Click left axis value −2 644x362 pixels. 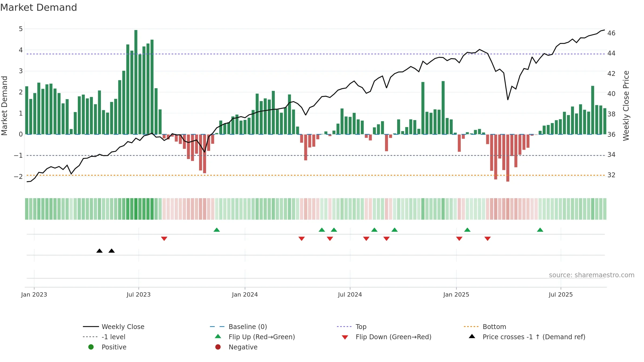click(x=18, y=176)
